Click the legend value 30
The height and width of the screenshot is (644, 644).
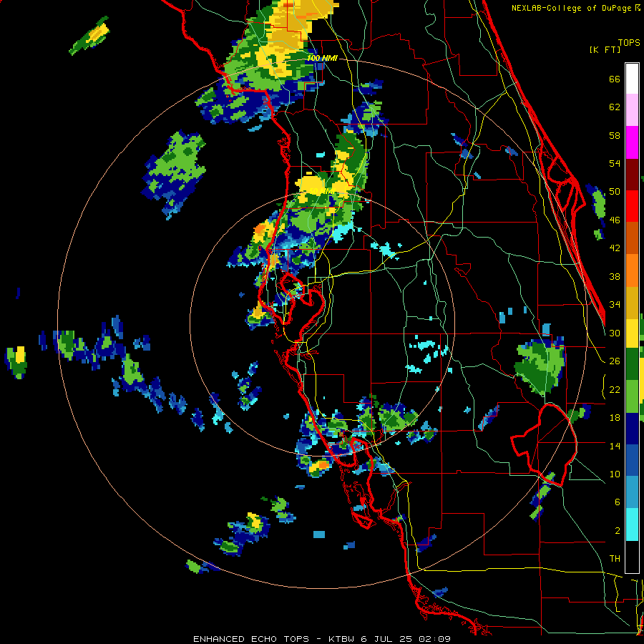point(615,333)
